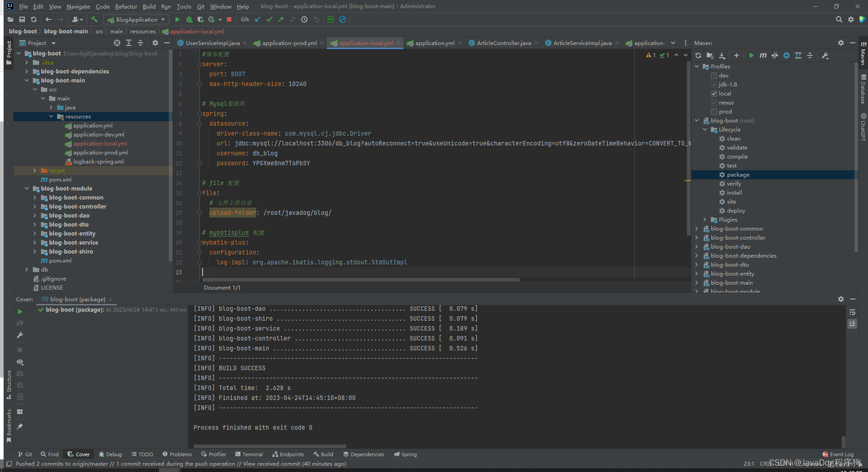The height and width of the screenshot is (472, 868).
Task: Click the Debug bug icon in the toolbar
Action: point(189,19)
